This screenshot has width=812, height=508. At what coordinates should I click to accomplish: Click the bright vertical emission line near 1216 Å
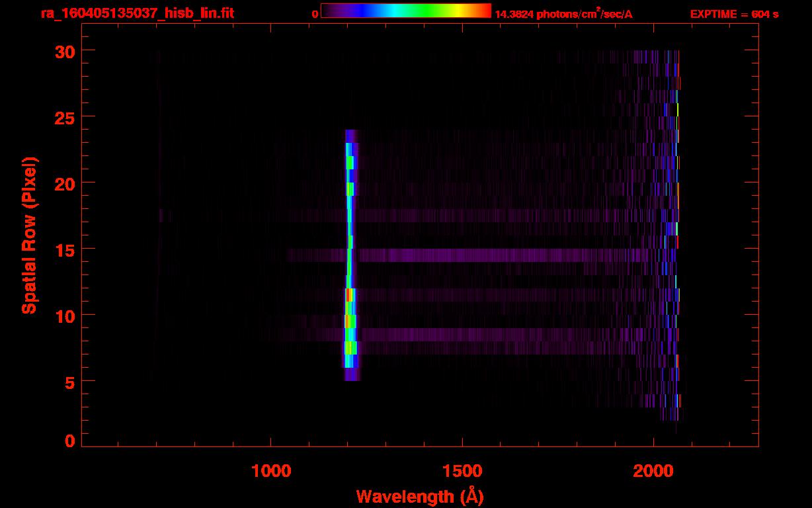pos(350,255)
